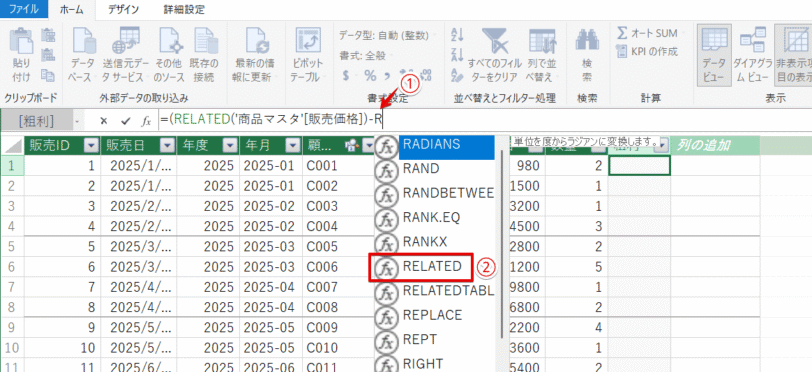The image size is (812, 372).
Task: Open the 販売日 column filter dropdown
Action: pos(167,146)
